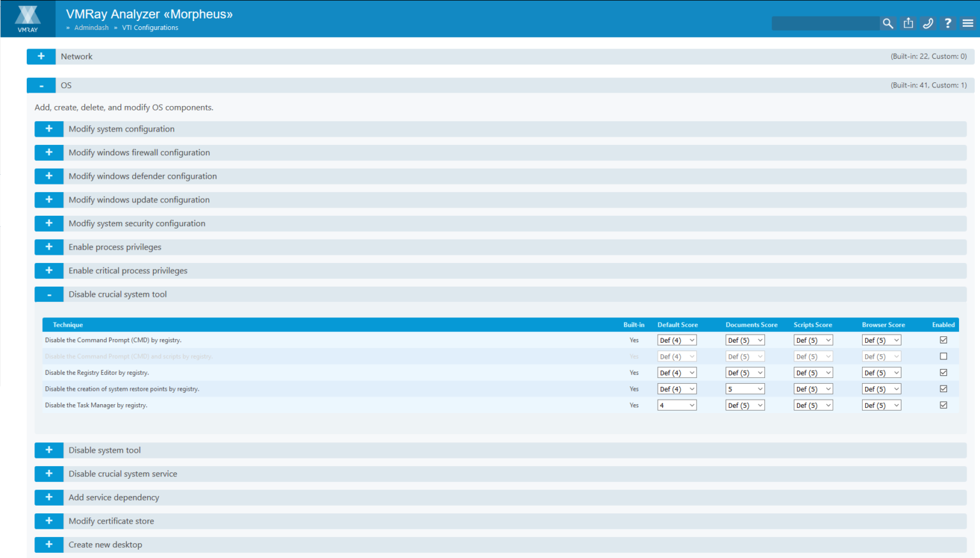Open Browser Score dropdown for system restore points row

[881, 388]
